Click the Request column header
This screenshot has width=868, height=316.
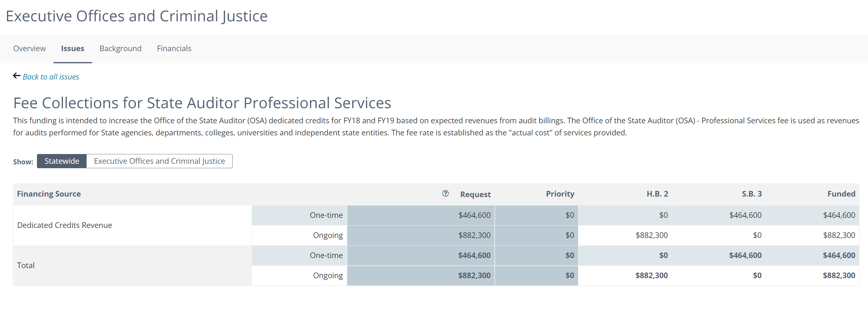click(475, 195)
